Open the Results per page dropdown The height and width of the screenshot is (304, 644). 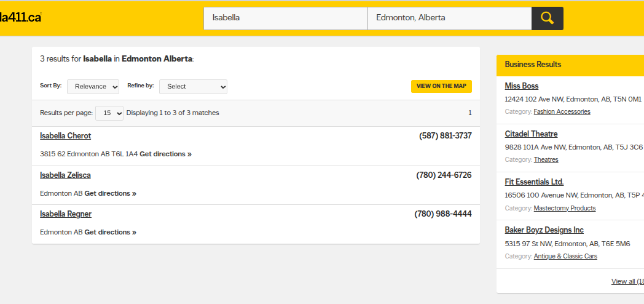(109, 113)
